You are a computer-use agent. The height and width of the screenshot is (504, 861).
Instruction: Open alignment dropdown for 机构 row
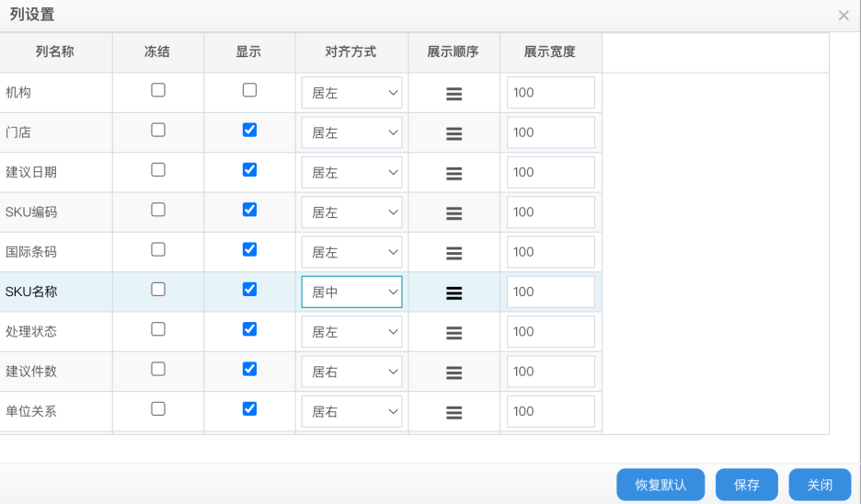click(x=351, y=93)
